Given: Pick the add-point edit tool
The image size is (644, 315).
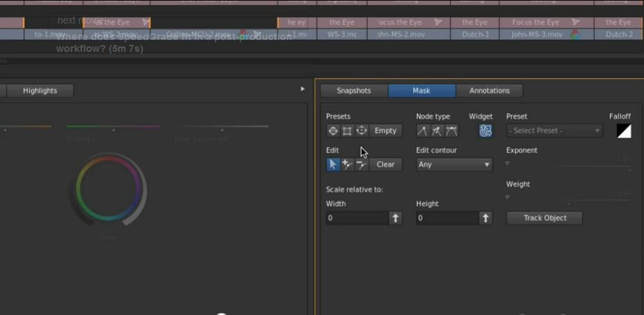Looking at the screenshot, I should pyautogui.click(x=347, y=165).
